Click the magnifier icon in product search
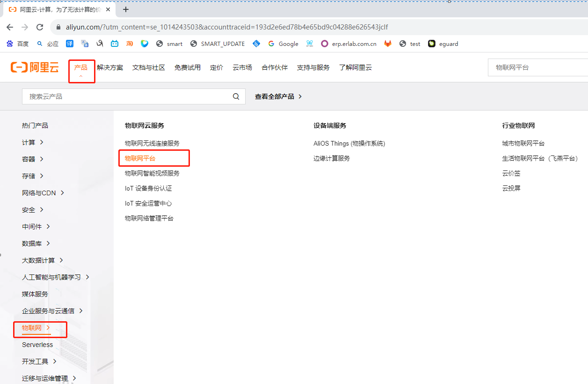 [236, 96]
